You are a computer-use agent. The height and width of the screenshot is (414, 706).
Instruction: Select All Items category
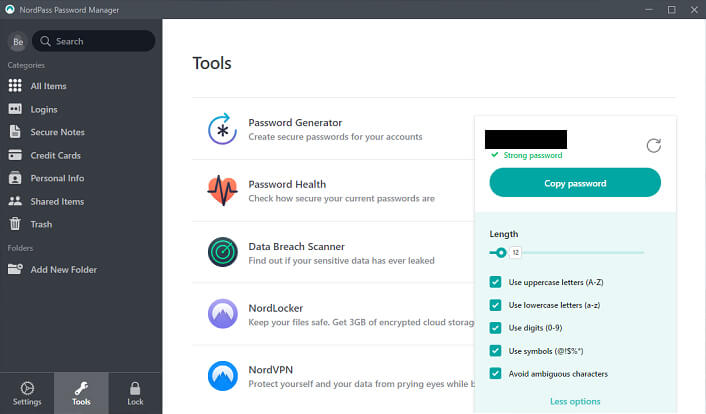click(x=49, y=86)
